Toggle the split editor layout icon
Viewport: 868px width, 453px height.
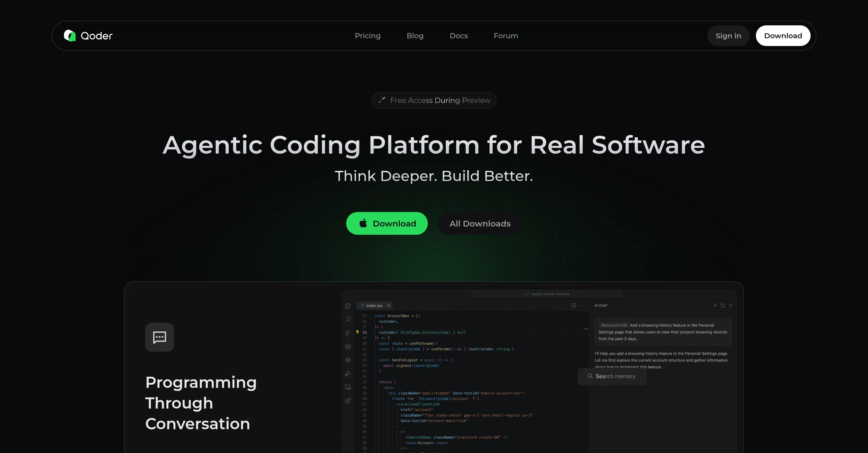[574, 306]
